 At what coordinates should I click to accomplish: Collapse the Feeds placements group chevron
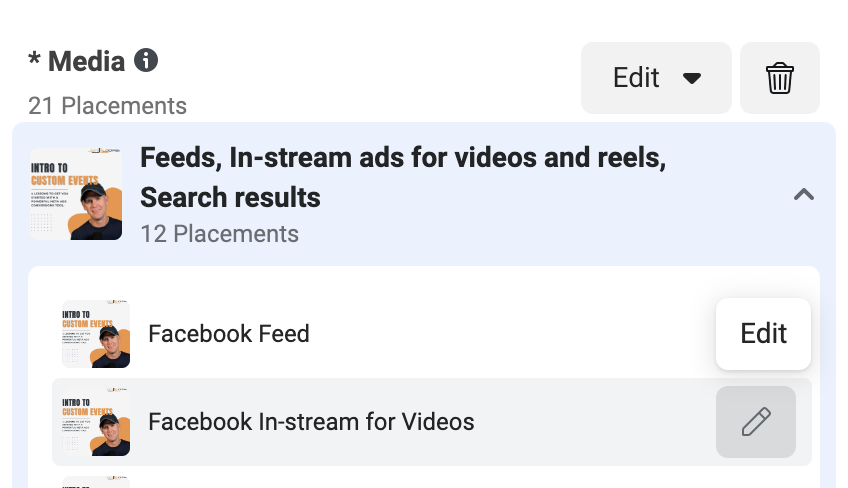(804, 194)
